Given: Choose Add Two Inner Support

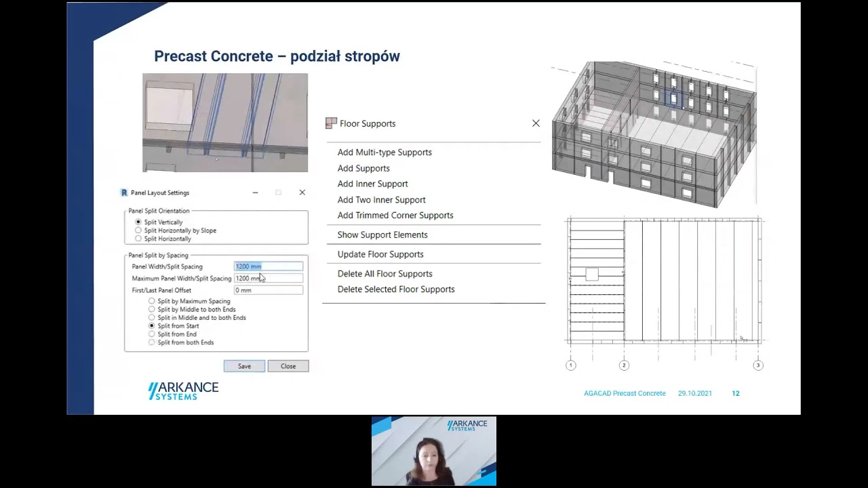Looking at the screenshot, I should (382, 200).
